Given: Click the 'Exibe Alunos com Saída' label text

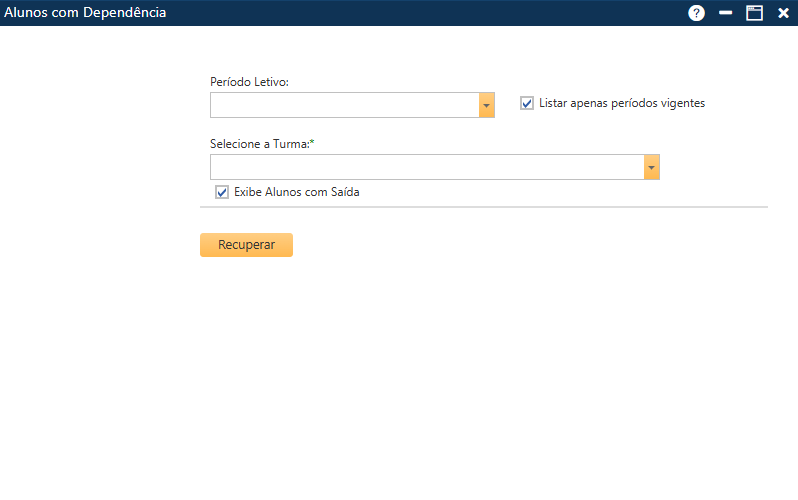Looking at the screenshot, I should pos(296,192).
